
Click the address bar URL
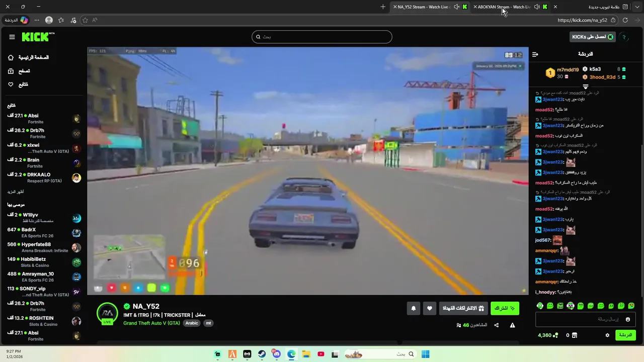pyautogui.click(x=582, y=20)
